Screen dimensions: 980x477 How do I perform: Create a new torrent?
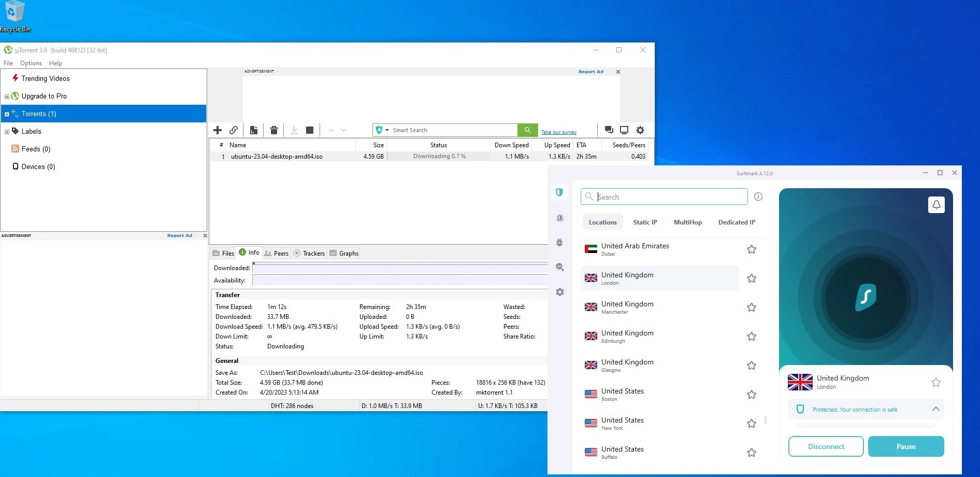point(253,130)
